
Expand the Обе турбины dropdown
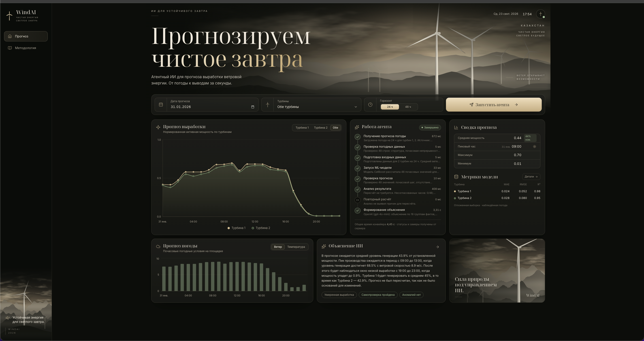317,107
